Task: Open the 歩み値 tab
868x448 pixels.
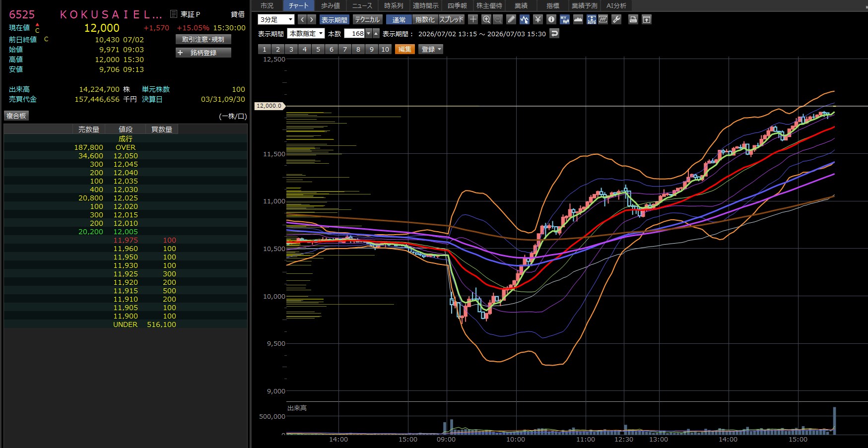Action: [x=331, y=5]
